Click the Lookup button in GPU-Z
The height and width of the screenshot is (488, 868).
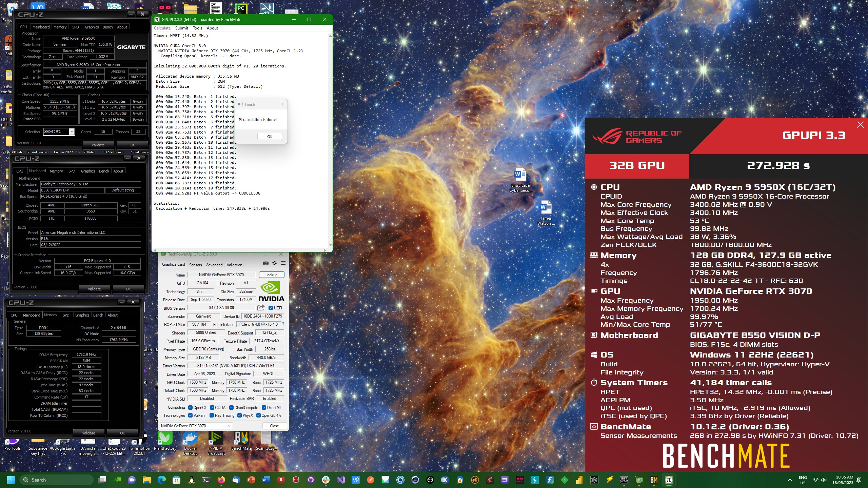[271, 275]
